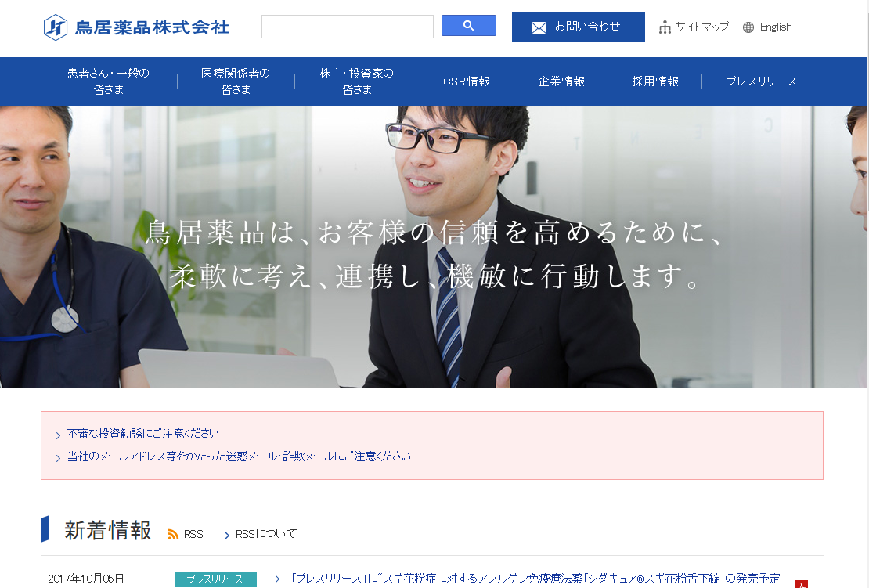Click the Torii Pharmaceutical hexagon logo icon
This screenshot has height=588, width=869.
click(x=56, y=27)
